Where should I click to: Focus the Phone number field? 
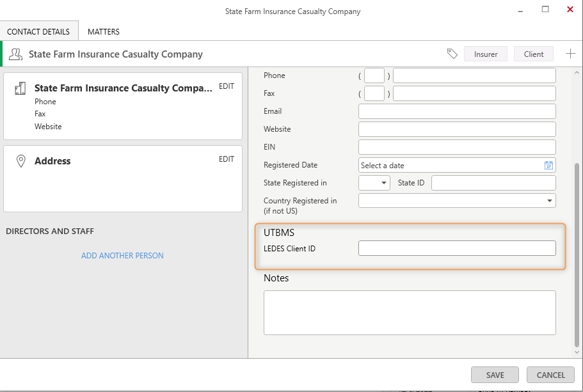[x=474, y=75]
